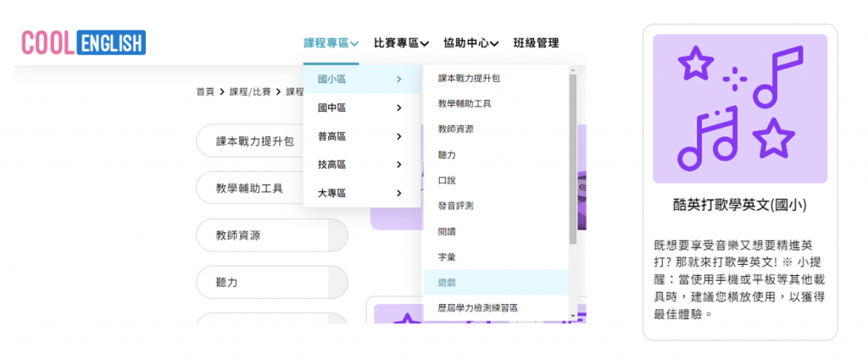This screenshot has height=364, width=868.
Task: Choose 口說 in the submenu
Action: [x=495, y=180]
